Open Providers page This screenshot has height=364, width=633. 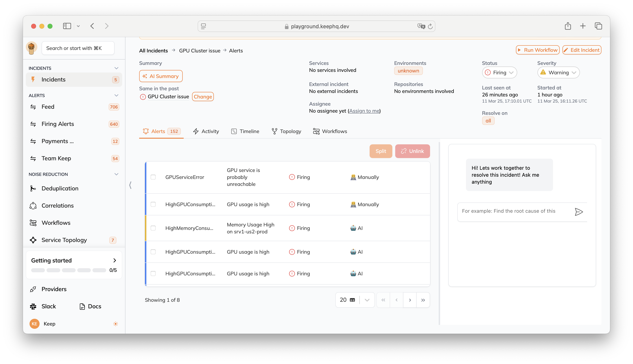(x=74, y=289)
